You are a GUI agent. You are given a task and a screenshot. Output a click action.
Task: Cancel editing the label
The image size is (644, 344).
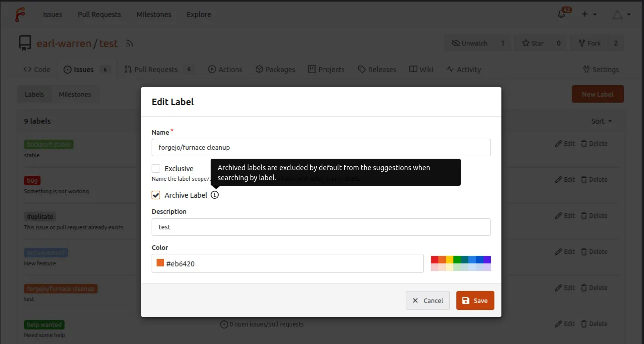tap(427, 300)
